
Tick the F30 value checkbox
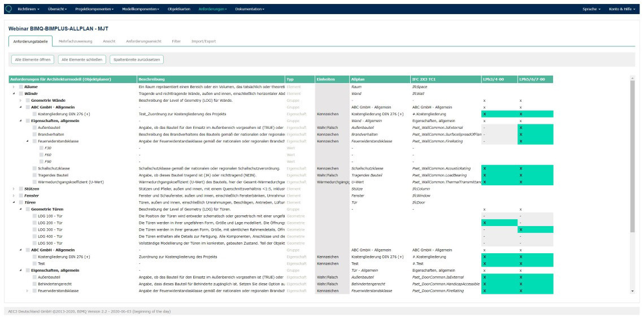pos(41,148)
